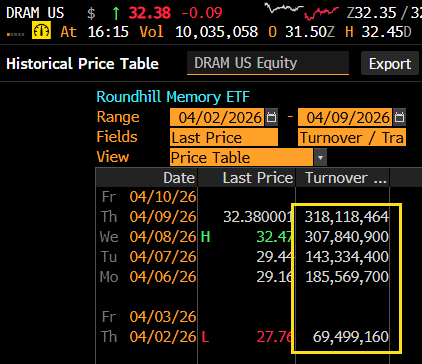Click the volume value 10,035,058
Viewport: 422px width, 364px height.
(x=217, y=32)
